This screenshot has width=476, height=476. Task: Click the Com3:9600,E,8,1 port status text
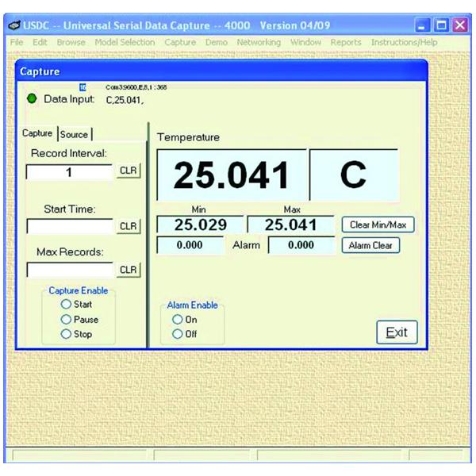tap(136, 87)
